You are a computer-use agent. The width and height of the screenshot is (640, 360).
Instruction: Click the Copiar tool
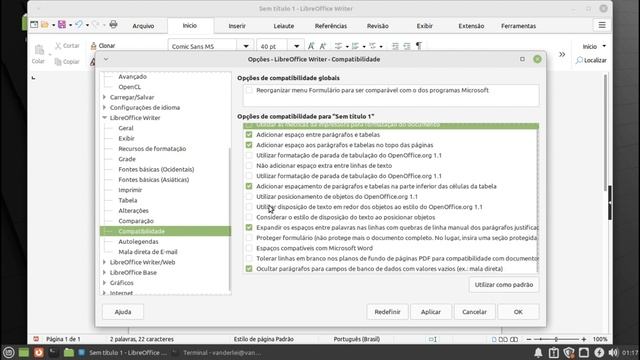click(x=67, y=62)
